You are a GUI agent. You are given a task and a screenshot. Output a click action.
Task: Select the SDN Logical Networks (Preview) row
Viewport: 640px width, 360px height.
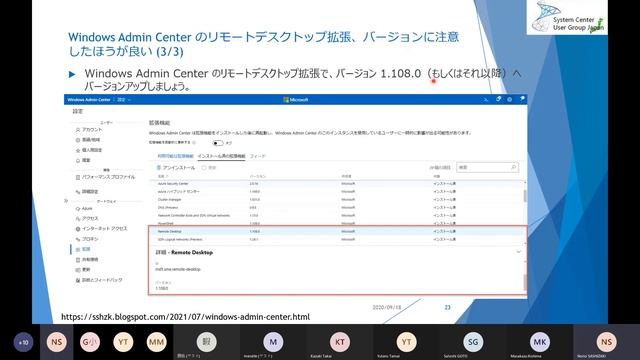point(337,240)
